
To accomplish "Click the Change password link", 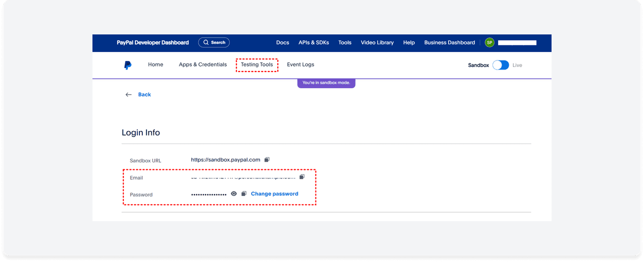I will (x=274, y=194).
